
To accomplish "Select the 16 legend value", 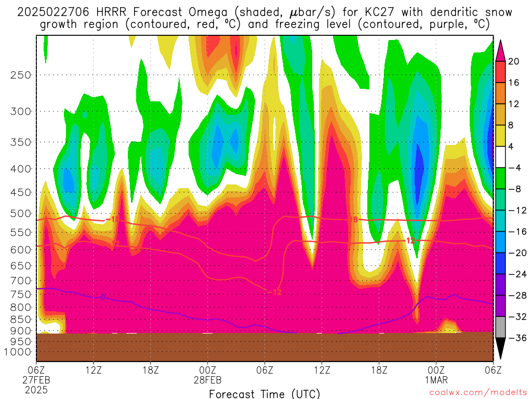I will tap(513, 83).
